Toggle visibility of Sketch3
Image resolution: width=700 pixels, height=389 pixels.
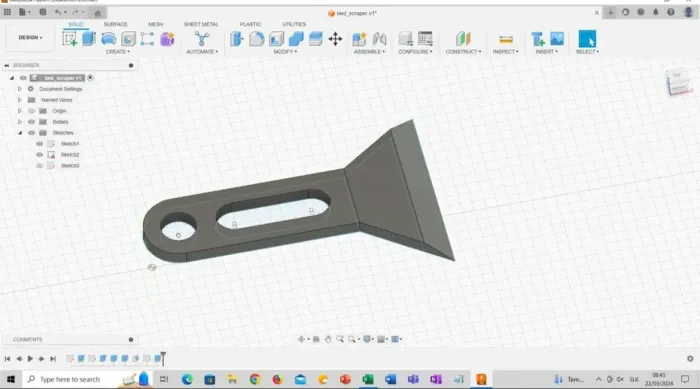[39, 166]
